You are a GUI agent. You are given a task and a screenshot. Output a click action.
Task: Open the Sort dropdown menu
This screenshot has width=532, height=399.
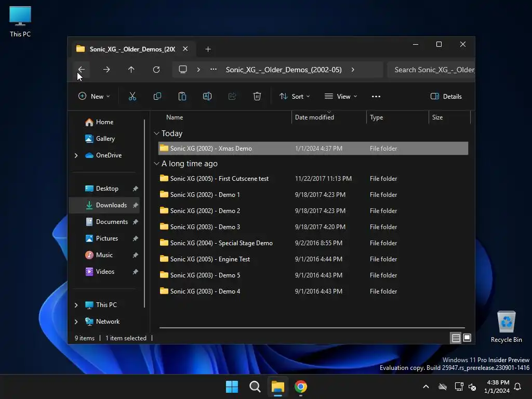[x=295, y=96]
